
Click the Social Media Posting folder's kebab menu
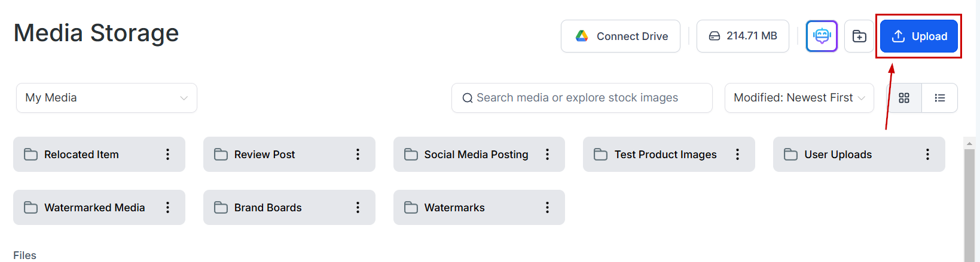tap(547, 155)
